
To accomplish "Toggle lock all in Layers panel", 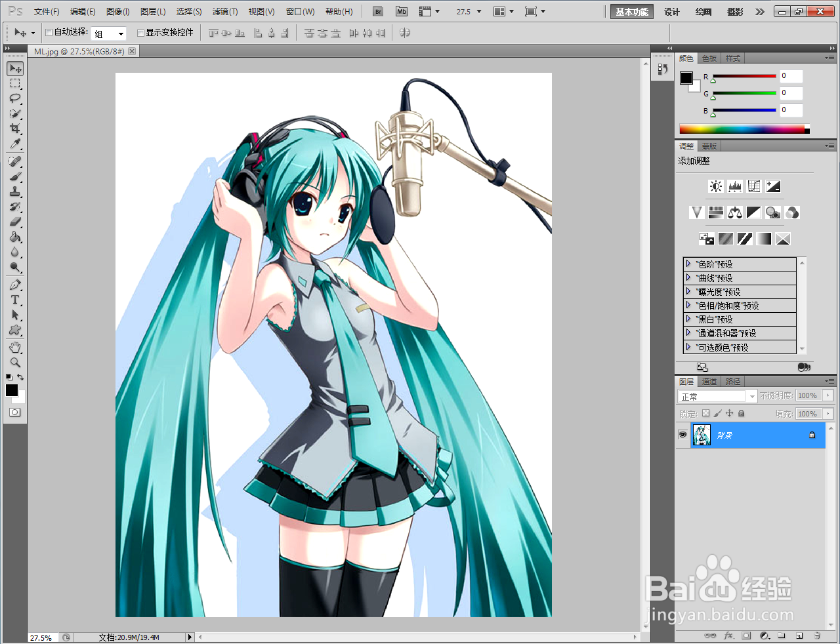I will (x=742, y=413).
